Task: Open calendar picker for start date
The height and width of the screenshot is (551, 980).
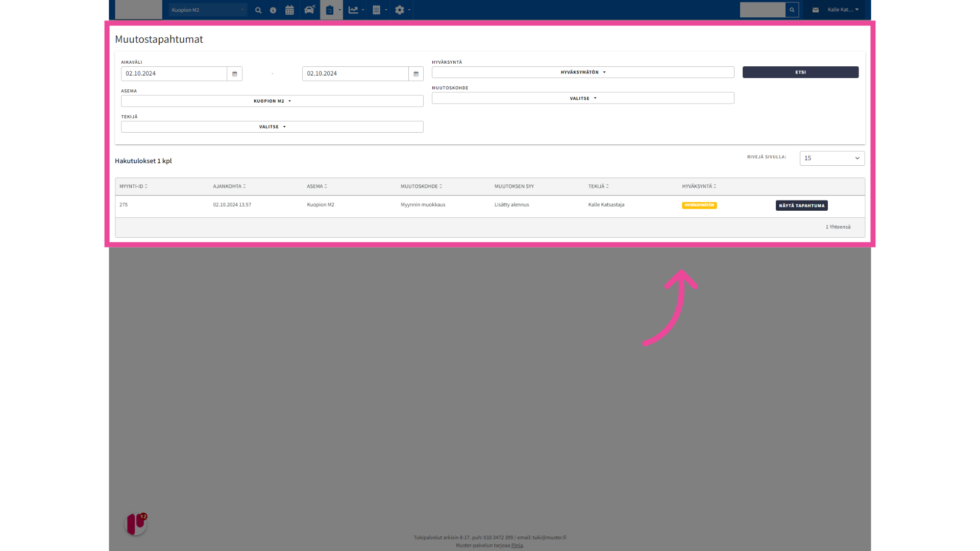Action: (x=235, y=73)
